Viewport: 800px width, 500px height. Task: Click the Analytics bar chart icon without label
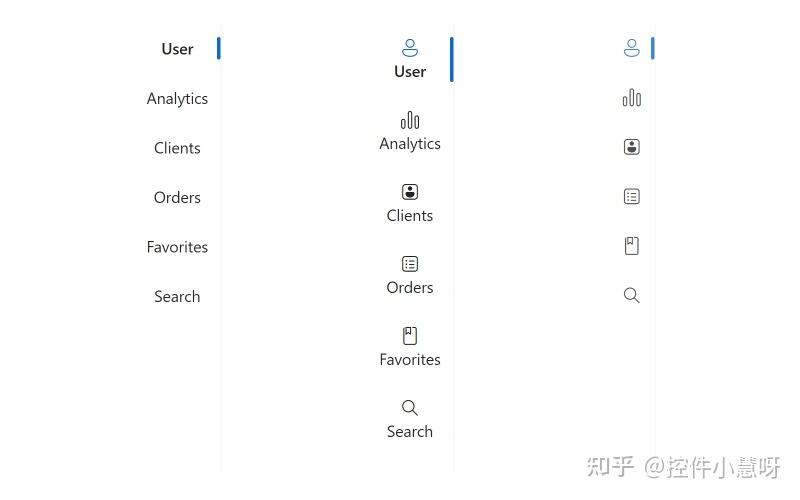click(631, 98)
